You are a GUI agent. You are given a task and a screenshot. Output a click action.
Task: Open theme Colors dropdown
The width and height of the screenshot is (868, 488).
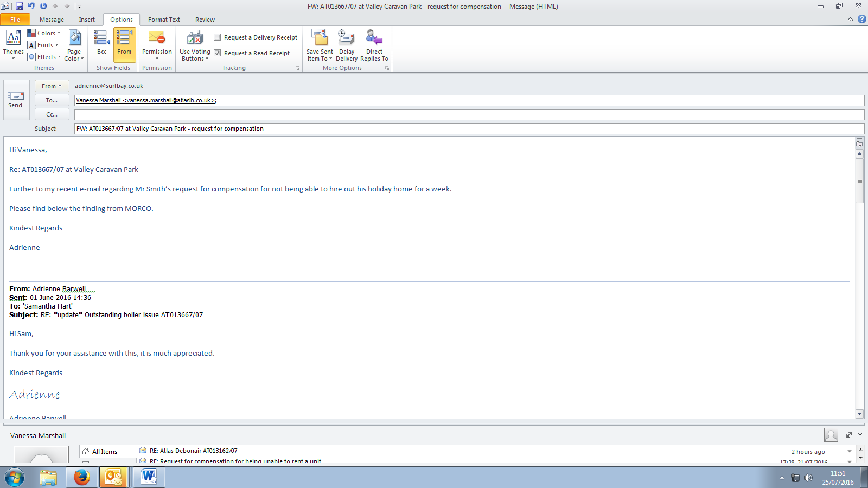pos(44,33)
